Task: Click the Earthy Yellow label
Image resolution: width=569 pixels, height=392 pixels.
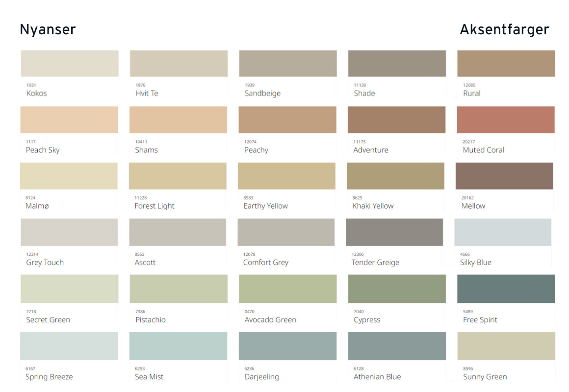Action: click(265, 206)
